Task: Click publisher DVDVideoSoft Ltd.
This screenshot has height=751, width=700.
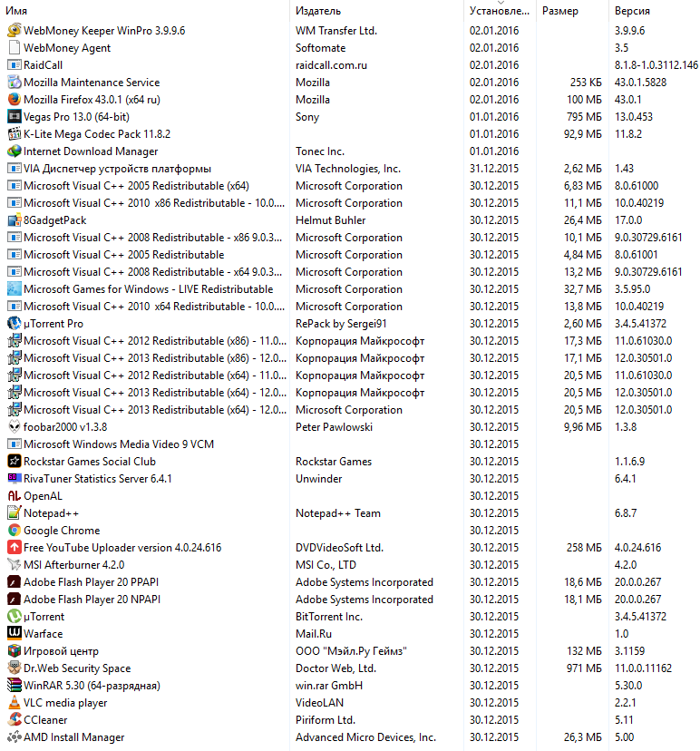Action: [339, 548]
